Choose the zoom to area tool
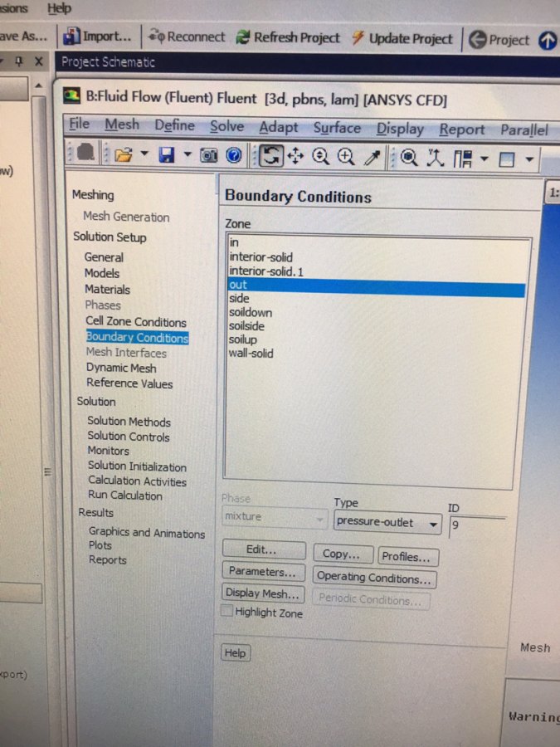Screen dimensions: 560x747 click(346, 157)
